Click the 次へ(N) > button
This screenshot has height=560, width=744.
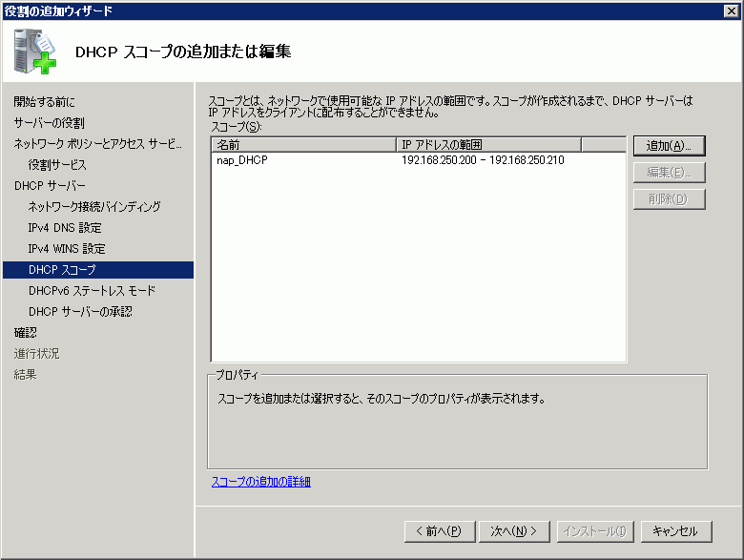click(x=514, y=530)
